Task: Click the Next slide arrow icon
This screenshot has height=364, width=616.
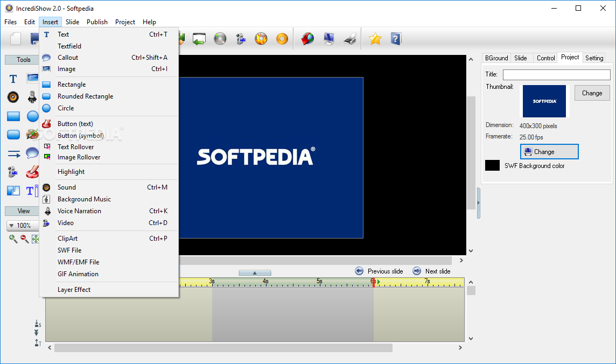Action: pos(417,271)
